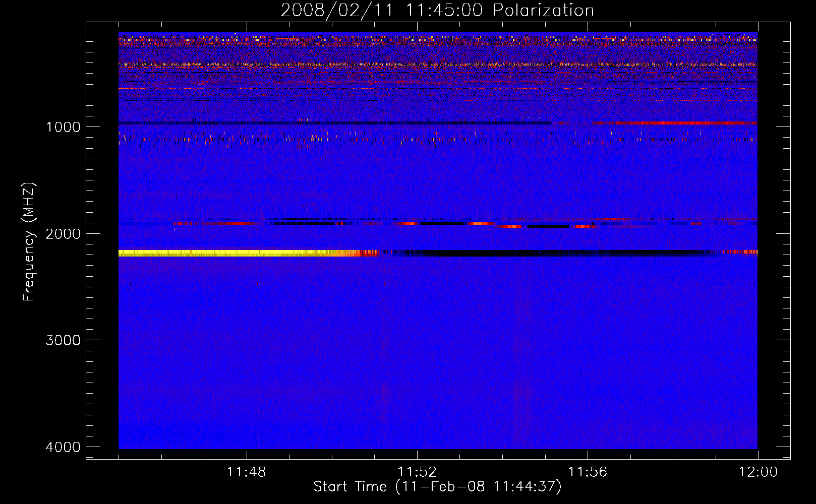
Task: Select the '3000' frequency axis label
Action: tap(63, 340)
